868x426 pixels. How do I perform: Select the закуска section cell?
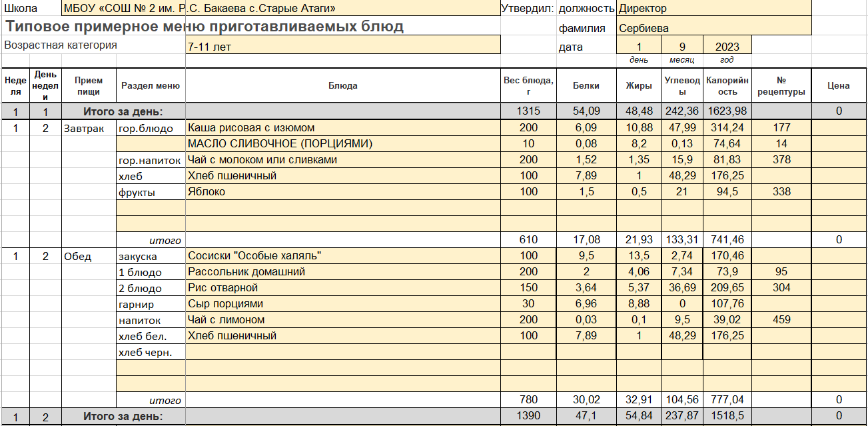[x=151, y=256]
